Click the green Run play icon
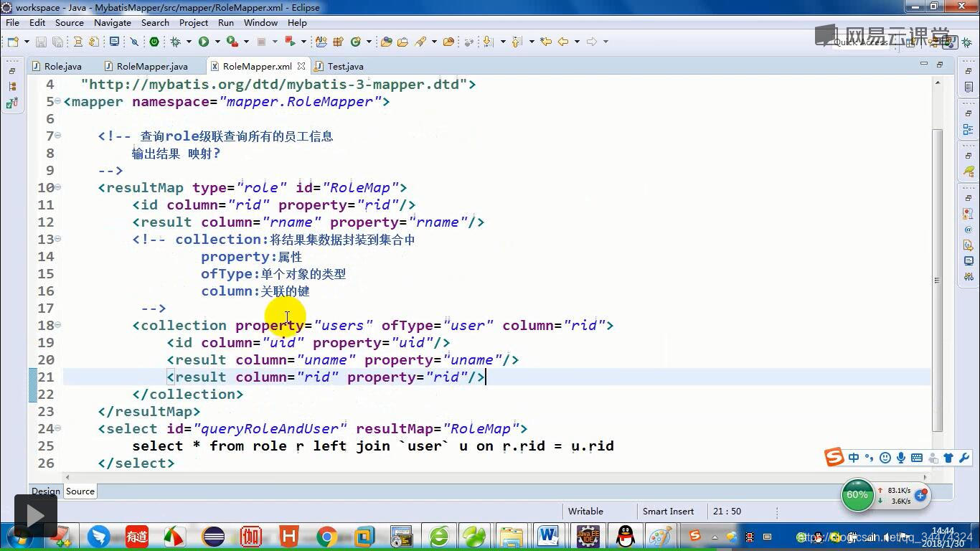 pos(204,42)
